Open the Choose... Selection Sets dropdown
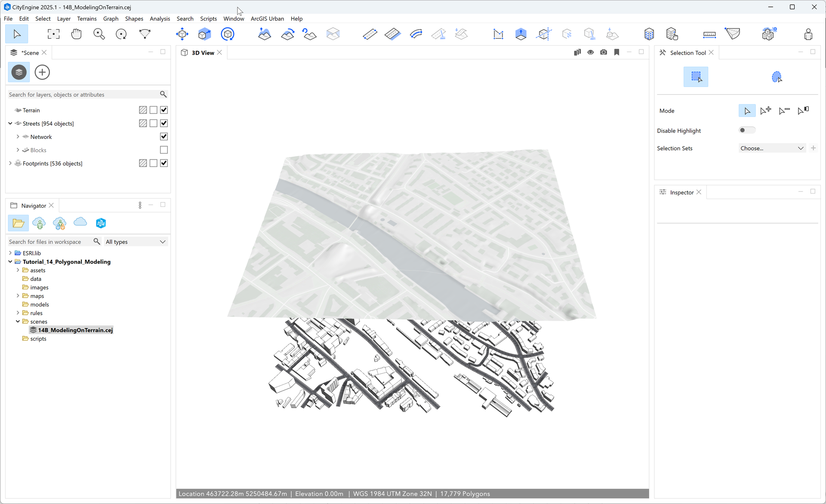This screenshot has height=504, width=826. [x=772, y=148]
